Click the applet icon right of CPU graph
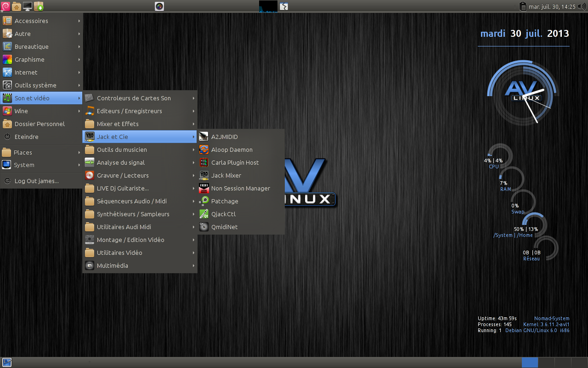The width and height of the screenshot is (588, 368). 284,6
